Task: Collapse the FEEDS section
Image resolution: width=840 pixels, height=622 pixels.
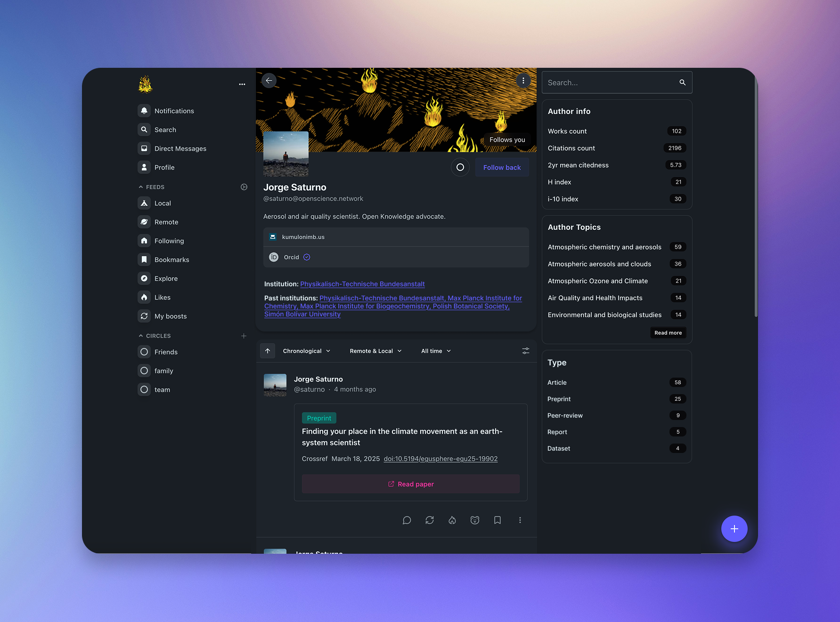Action: [141, 187]
